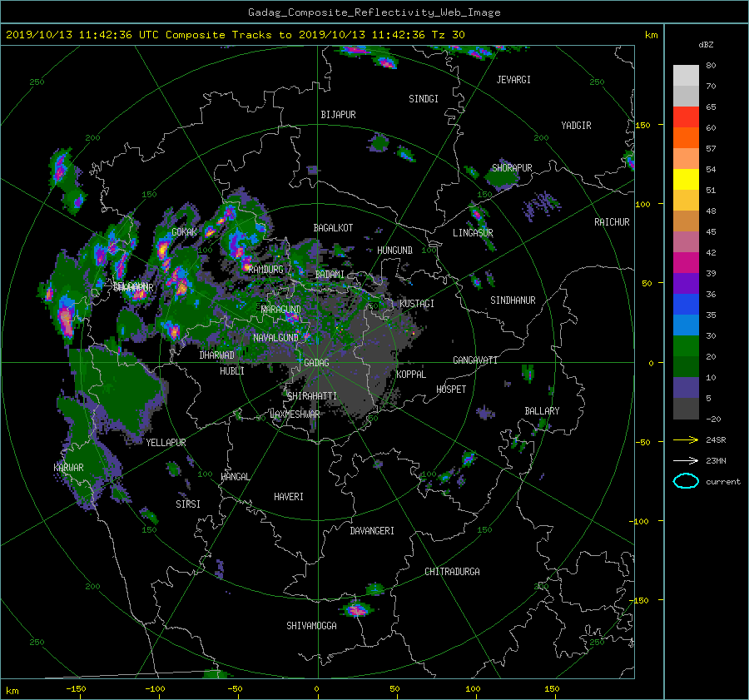
Task: Click the KUSTAGI city label
Action: coord(417,304)
